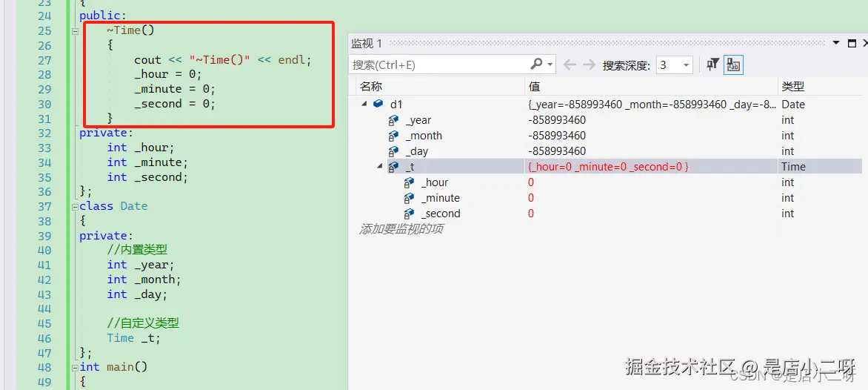Click the code line _minute = 0;
Image resolution: width=868 pixels, height=390 pixels.
pos(174,89)
